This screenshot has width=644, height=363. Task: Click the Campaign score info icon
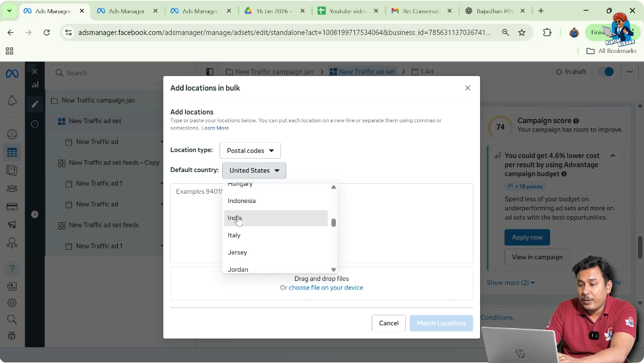576,121
